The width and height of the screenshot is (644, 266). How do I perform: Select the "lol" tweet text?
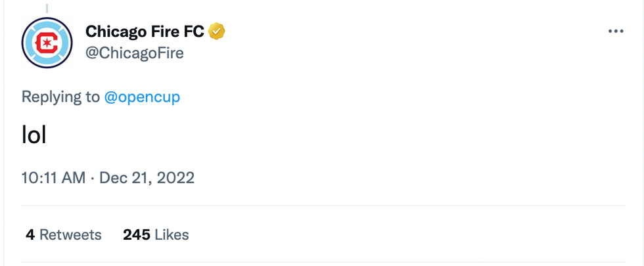34,137
